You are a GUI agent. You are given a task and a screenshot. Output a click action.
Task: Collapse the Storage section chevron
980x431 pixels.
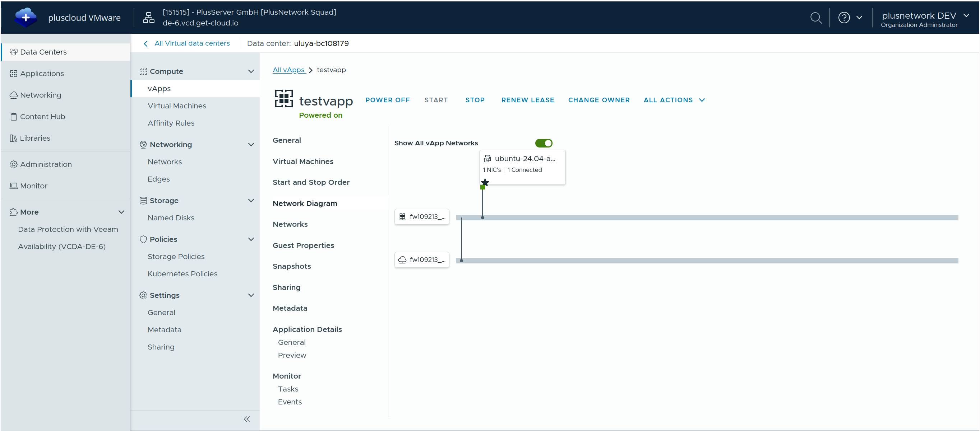pyautogui.click(x=251, y=201)
